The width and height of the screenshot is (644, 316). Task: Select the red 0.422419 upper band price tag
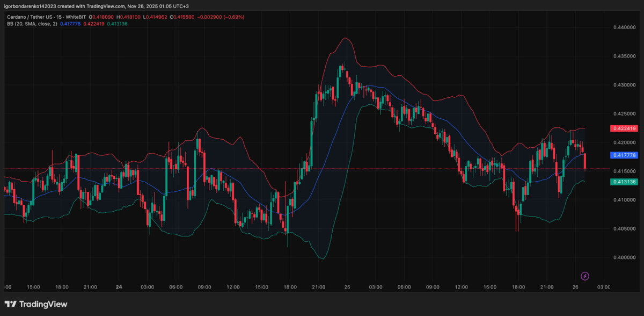point(624,128)
